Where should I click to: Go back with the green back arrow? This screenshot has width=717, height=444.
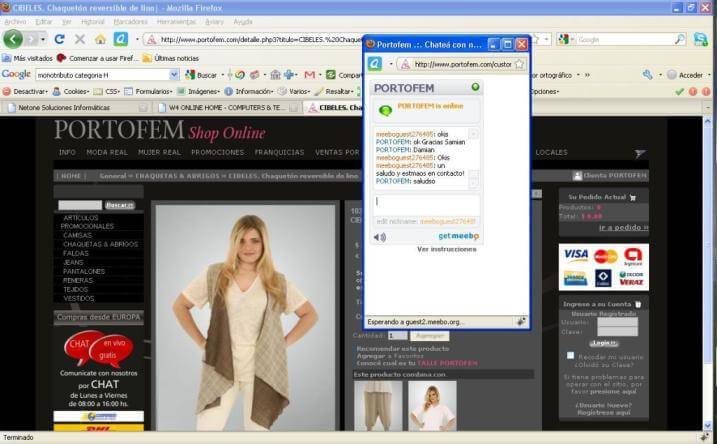coord(13,39)
